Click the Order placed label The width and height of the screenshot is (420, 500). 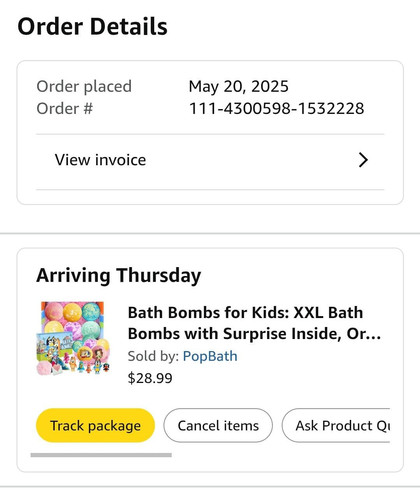84,87
